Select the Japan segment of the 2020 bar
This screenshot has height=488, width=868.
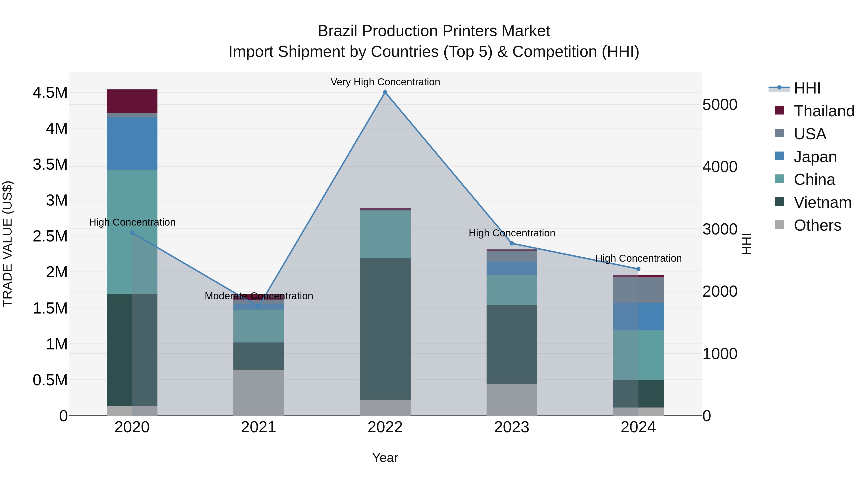click(x=132, y=143)
